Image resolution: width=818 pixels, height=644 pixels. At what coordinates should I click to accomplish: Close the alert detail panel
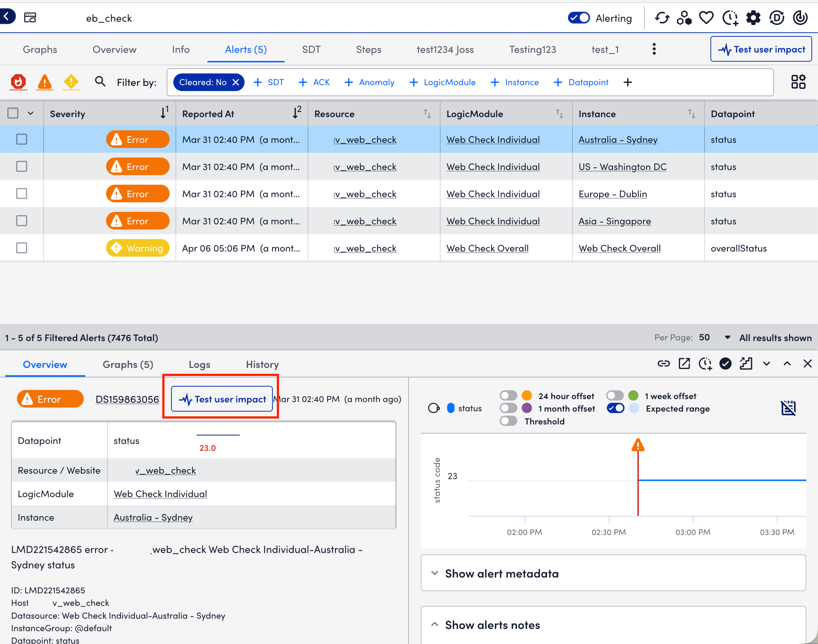point(807,363)
